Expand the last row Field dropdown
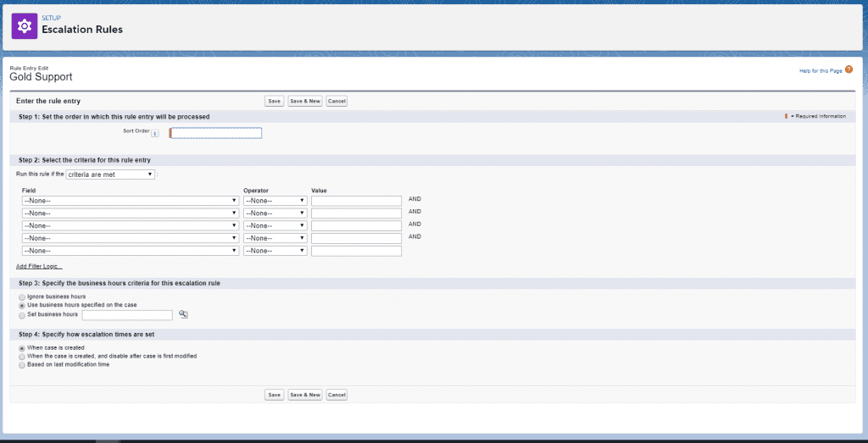Image resolution: width=868 pixels, height=443 pixels. tap(130, 251)
